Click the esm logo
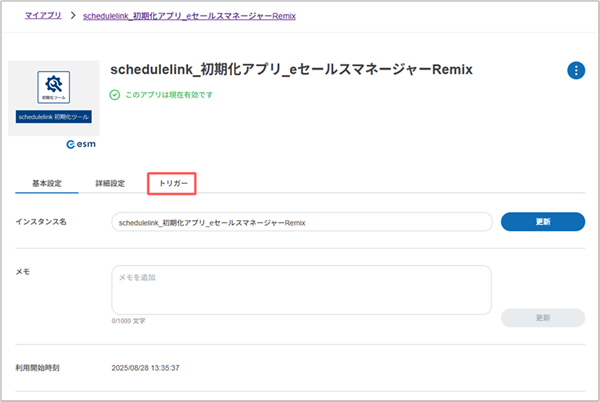 [79, 145]
